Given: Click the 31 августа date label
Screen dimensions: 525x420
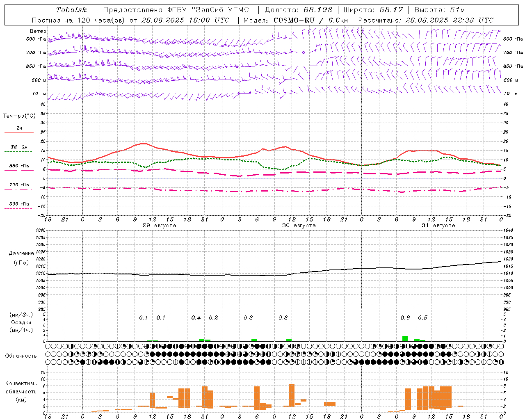Looking at the screenshot, I should [x=438, y=226].
